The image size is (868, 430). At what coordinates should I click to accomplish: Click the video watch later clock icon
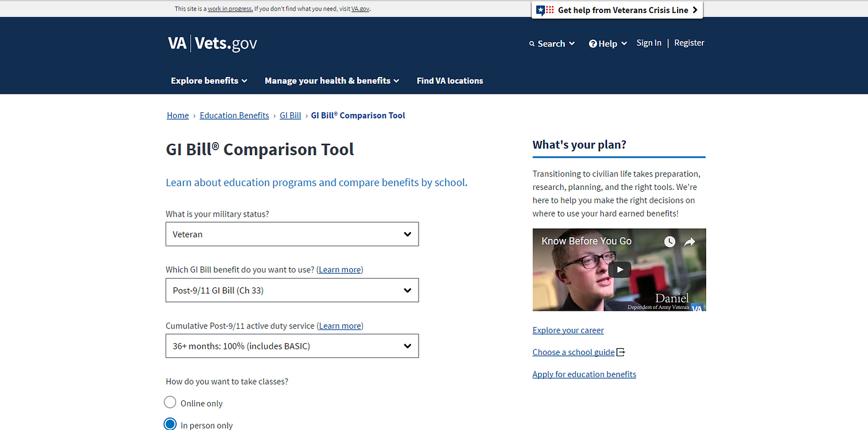tap(670, 242)
